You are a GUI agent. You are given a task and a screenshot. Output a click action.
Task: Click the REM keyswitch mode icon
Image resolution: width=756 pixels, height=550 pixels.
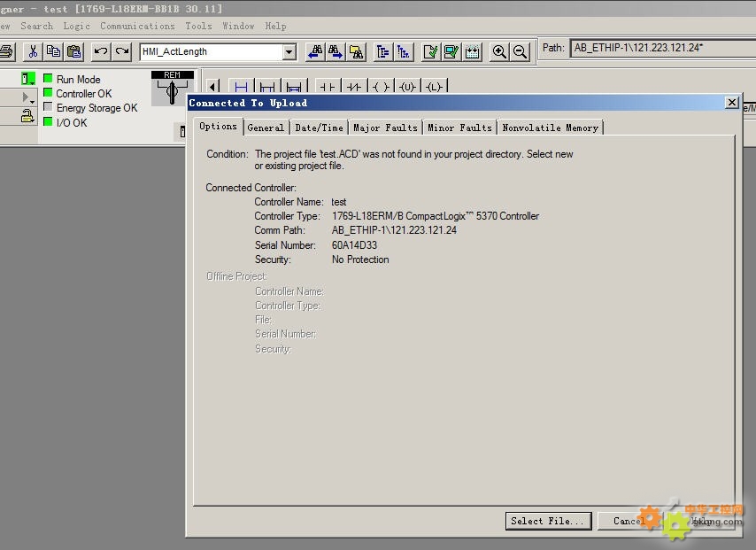(172, 89)
